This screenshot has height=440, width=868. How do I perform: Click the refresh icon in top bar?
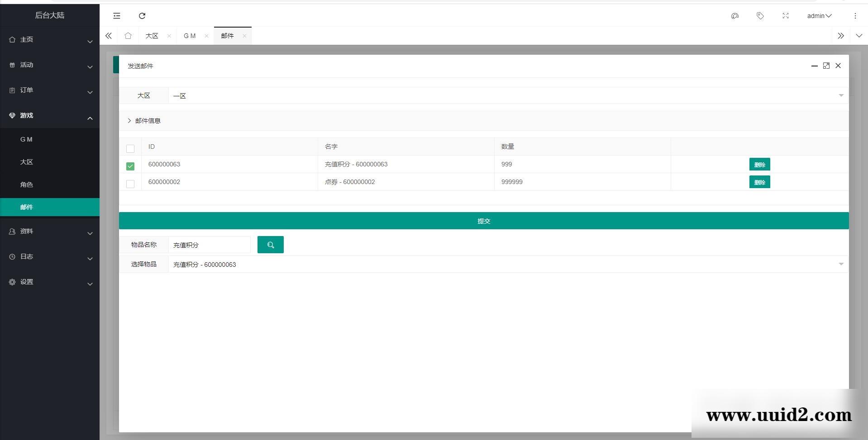coord(142,16)
